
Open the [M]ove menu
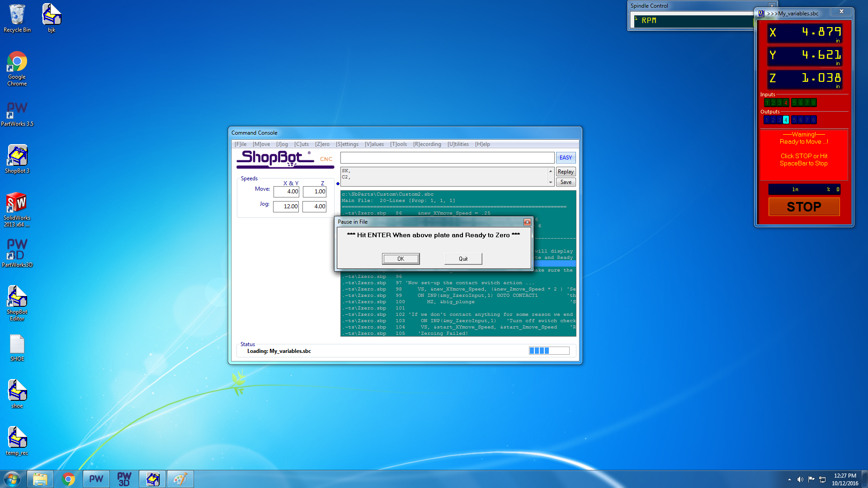click(x=261, y=144)
